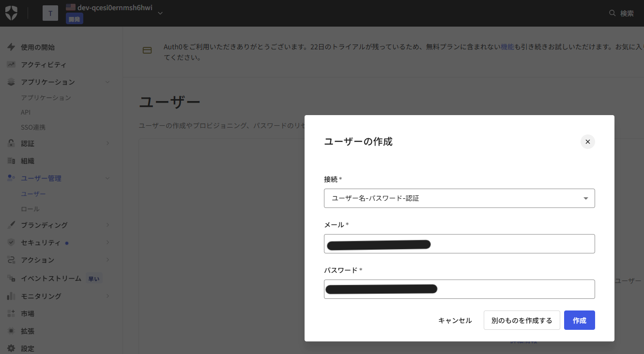Open 拡張 in the sidebar
Image resolution: width=644 pixels, height=354 pixels.
pos(28,331)
